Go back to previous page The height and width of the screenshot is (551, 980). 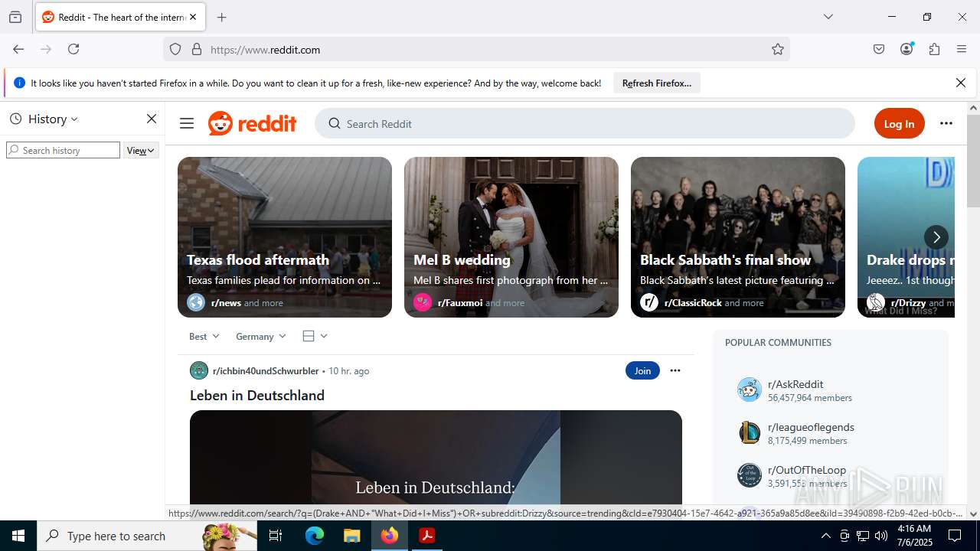pyautogui.click(x=18, y=49)
